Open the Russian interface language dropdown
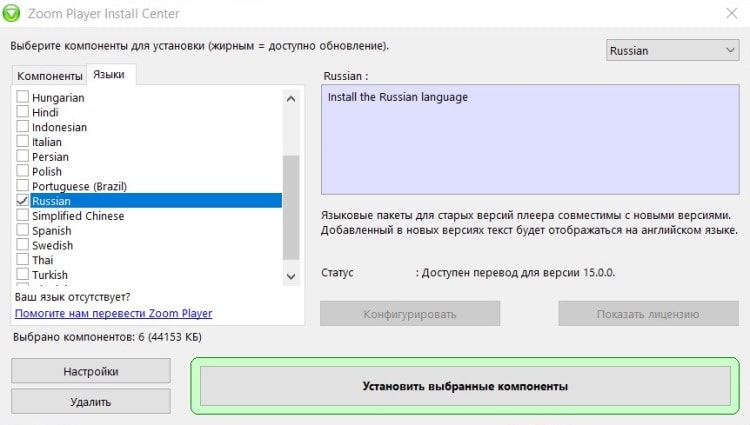This screenshot has width=750, height=425. click(x=673, y=50)
